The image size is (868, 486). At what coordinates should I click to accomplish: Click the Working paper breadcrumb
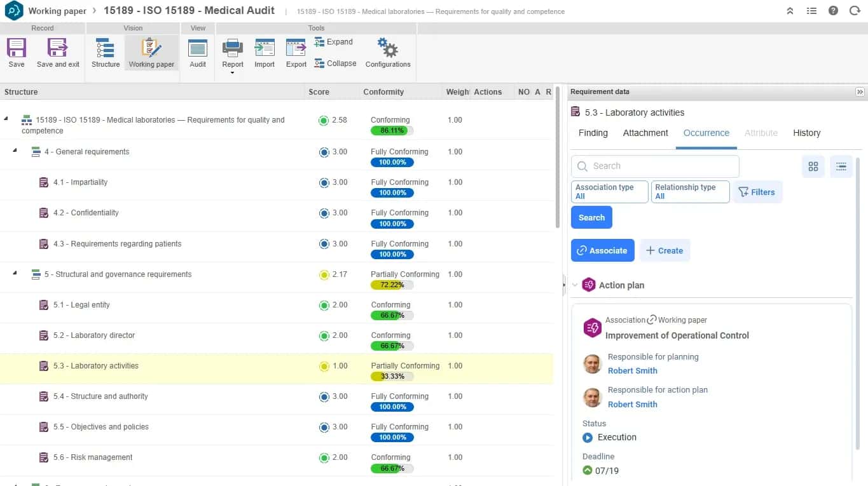[x=57, y=11]
